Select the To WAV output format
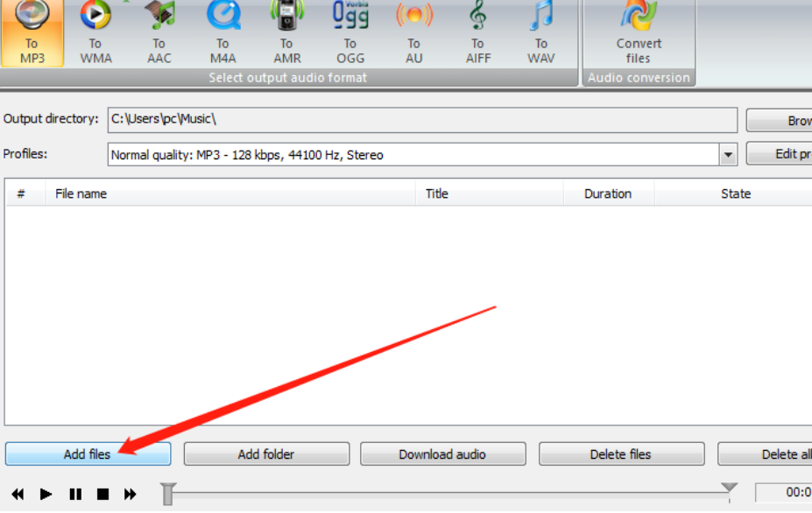This screenshot has height=513, width=812. (x=541, y=33)
